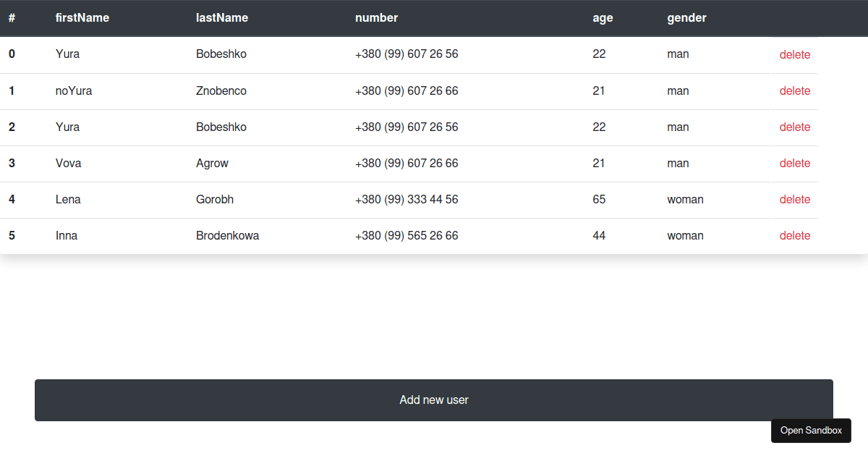Delete the Vova Agrow row

tap(795, 164)
